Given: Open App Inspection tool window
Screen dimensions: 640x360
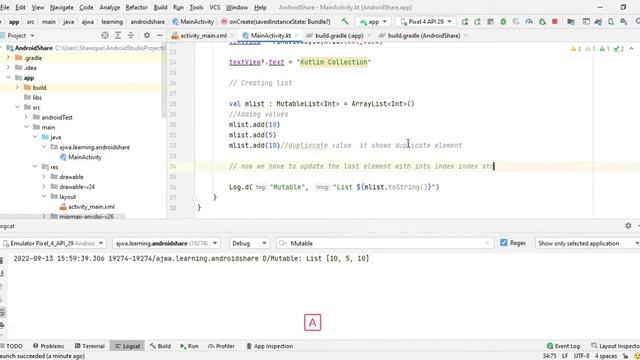Looking at the screenshot, I should (269, 346).
